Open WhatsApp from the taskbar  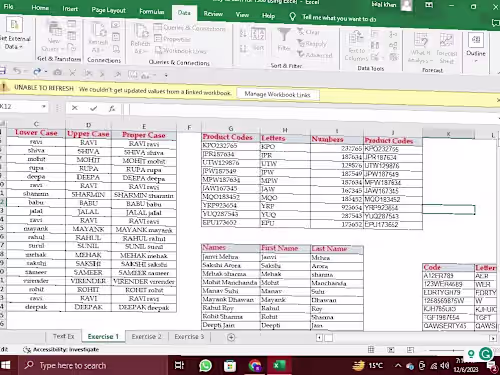(205, 366)
